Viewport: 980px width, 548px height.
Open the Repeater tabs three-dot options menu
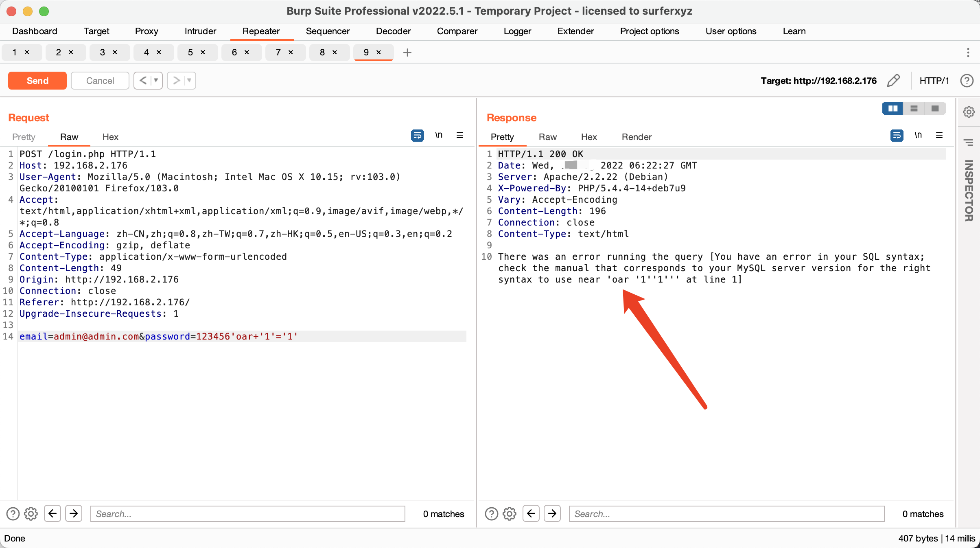(x=968, y=53)
